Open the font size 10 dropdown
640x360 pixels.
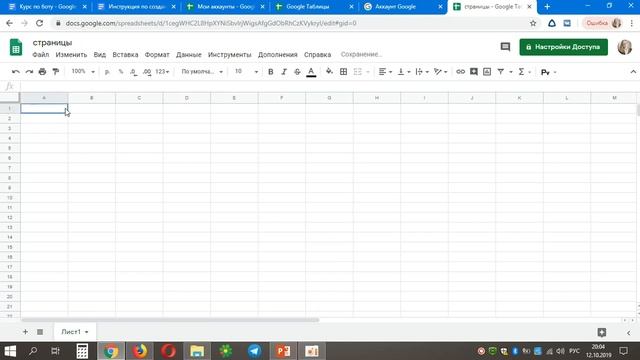[x=246, y=71]
